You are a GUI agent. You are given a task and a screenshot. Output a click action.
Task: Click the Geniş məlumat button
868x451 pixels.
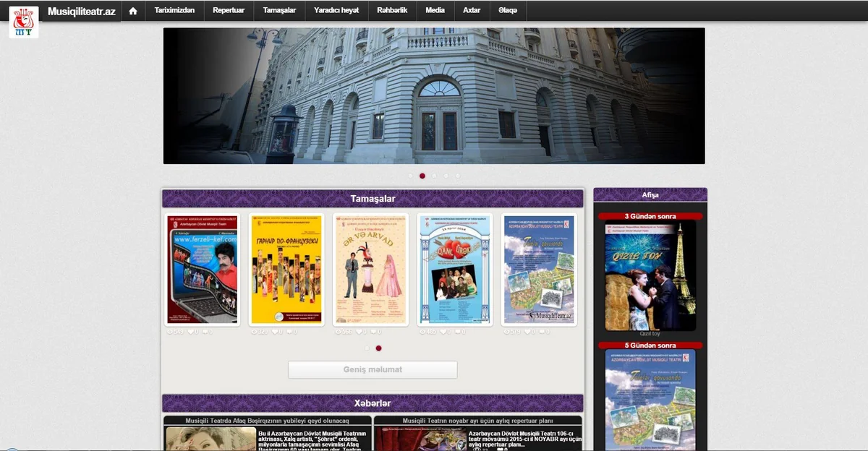pos(373,369)
